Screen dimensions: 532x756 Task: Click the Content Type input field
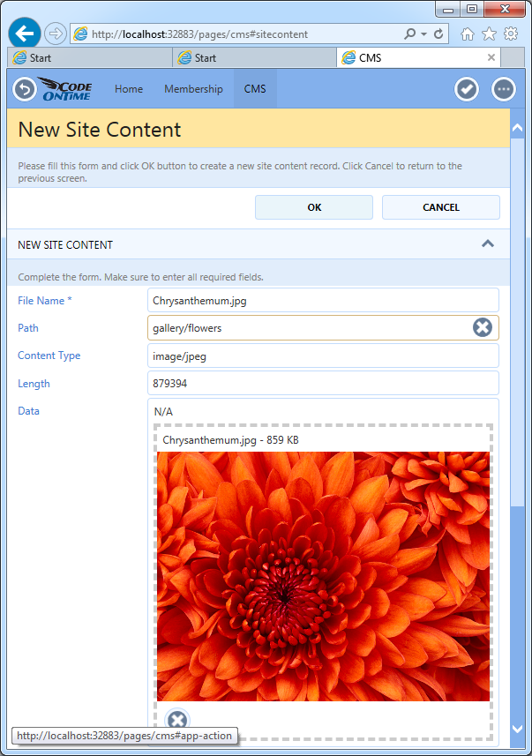click(323, 356)
